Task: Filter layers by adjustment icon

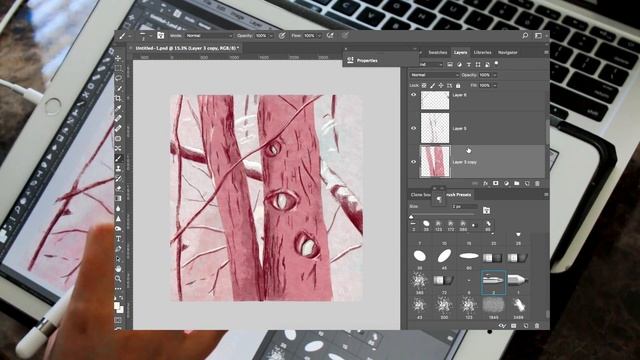Action: pyautogui.click(x=459, y=64)
